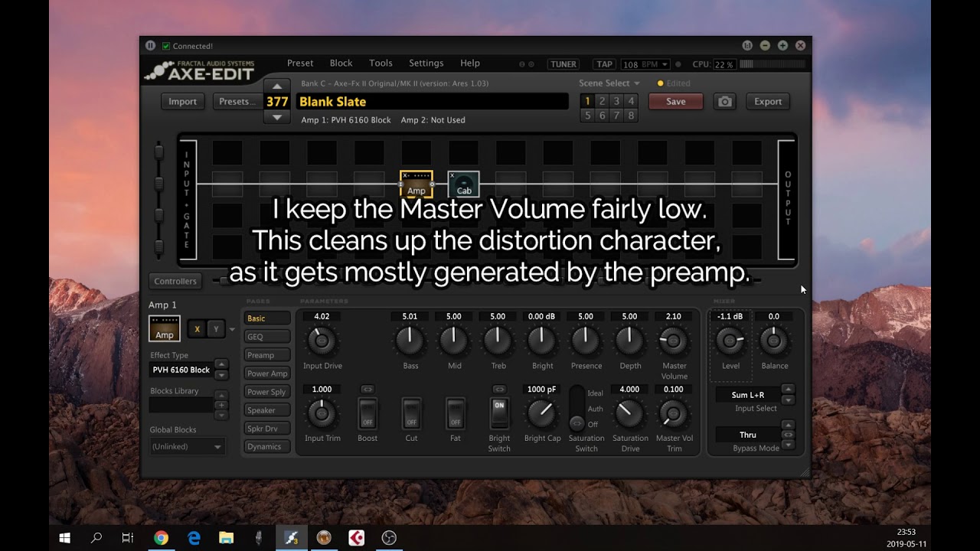980x551 pixels.
Task: Click the Boost modifier link icon
Action: [x=367, y=390]
